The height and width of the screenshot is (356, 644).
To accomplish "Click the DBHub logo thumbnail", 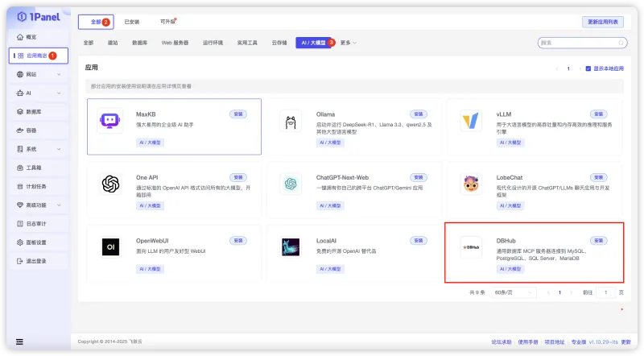I will pyautogui.click(x=471, y=247).
